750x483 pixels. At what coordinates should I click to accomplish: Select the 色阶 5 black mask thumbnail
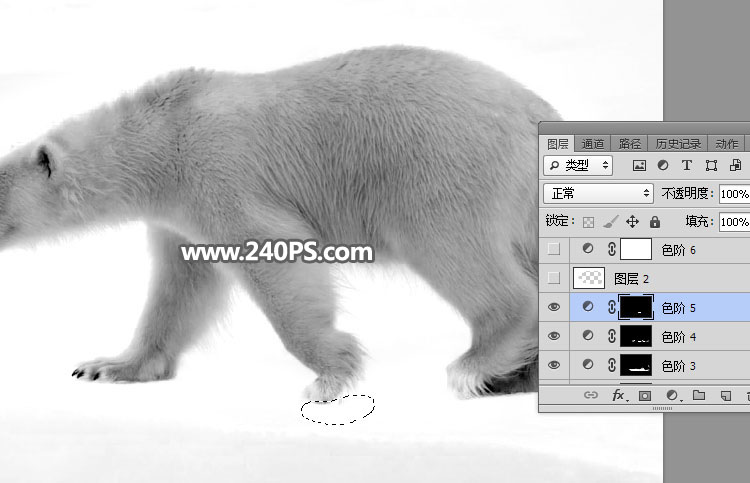pyautogui.click(x=636, y=307)
